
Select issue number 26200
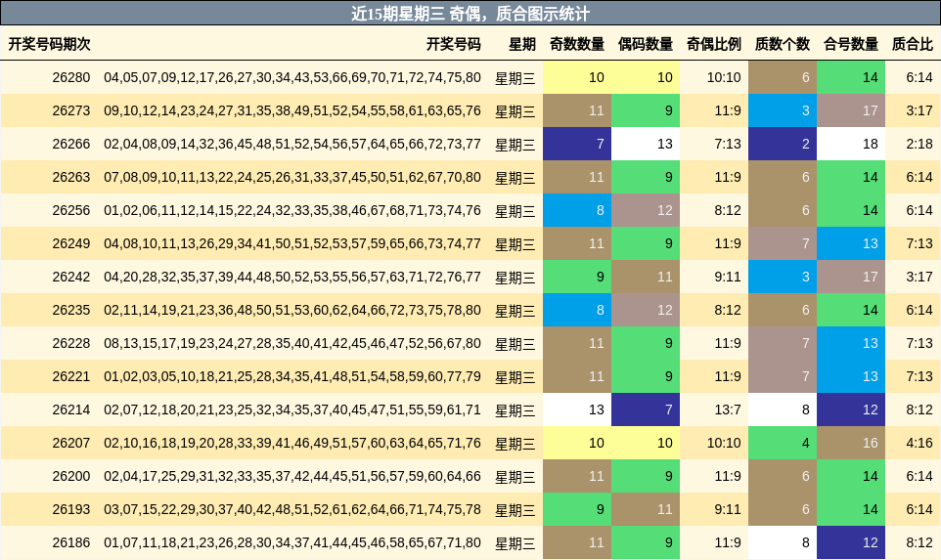[70, 476]
